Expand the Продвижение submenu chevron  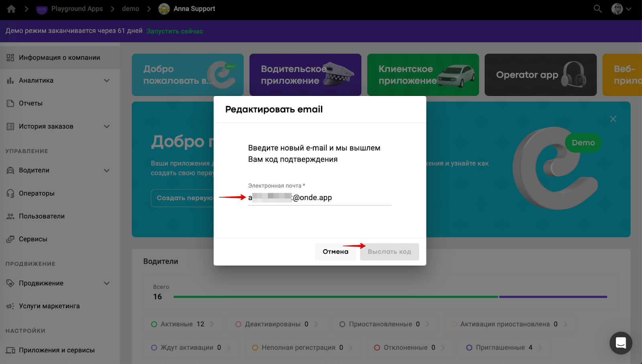click(107, 283)
